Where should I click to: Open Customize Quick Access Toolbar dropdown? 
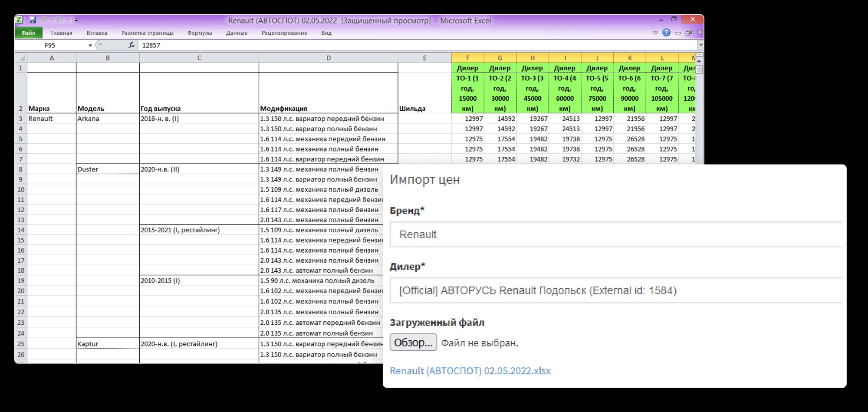coord(76,20)
